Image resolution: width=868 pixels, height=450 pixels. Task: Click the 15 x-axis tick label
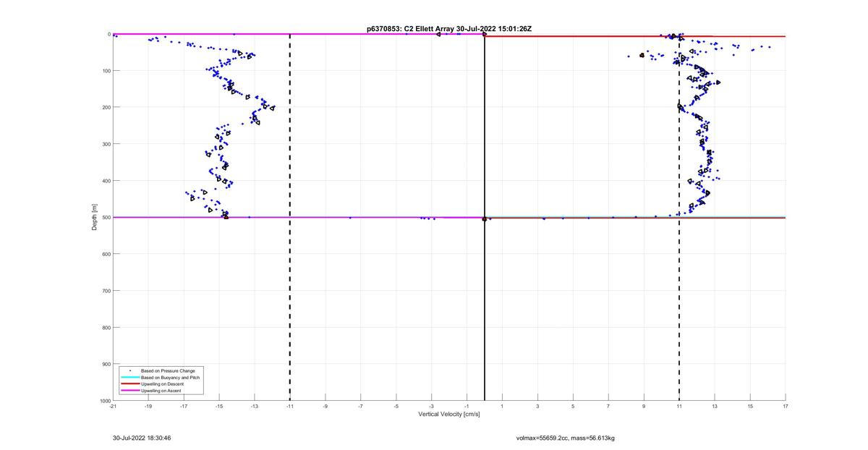(750, 406)
